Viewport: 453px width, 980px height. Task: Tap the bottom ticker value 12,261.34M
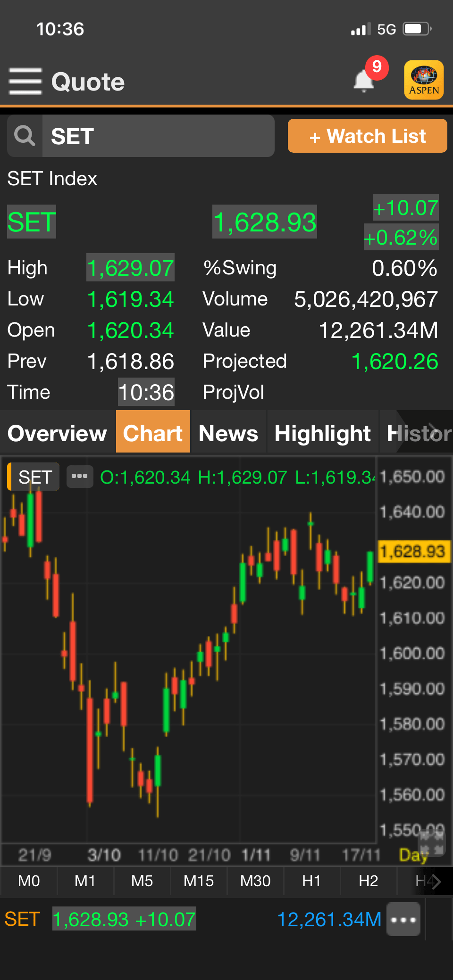click(329, 919)
